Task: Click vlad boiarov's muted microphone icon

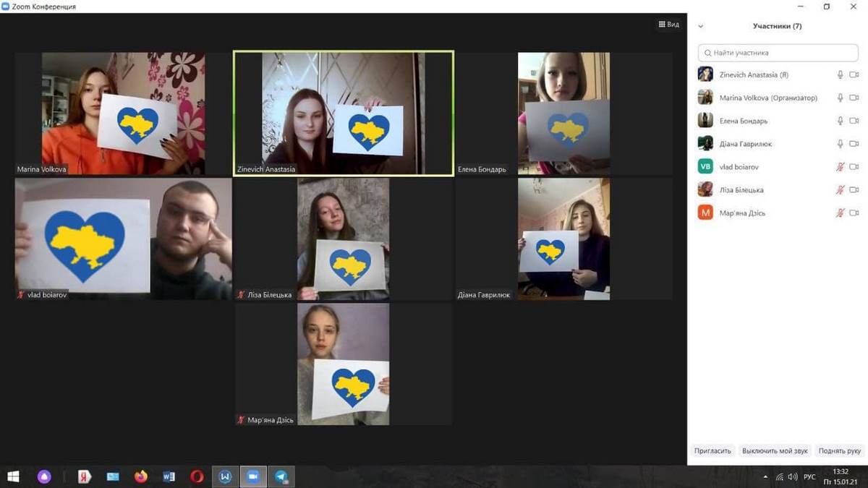Action: 840,167
